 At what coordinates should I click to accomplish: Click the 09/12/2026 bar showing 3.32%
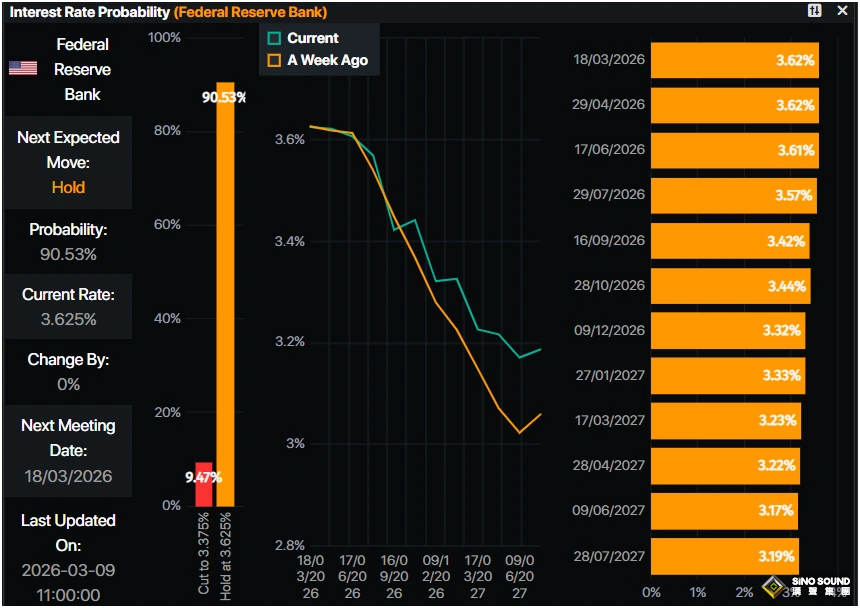727,330
